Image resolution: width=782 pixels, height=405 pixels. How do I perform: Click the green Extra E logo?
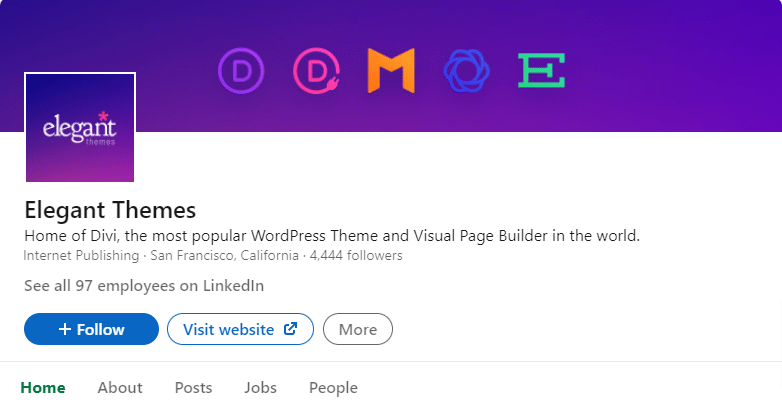point(542,70)
